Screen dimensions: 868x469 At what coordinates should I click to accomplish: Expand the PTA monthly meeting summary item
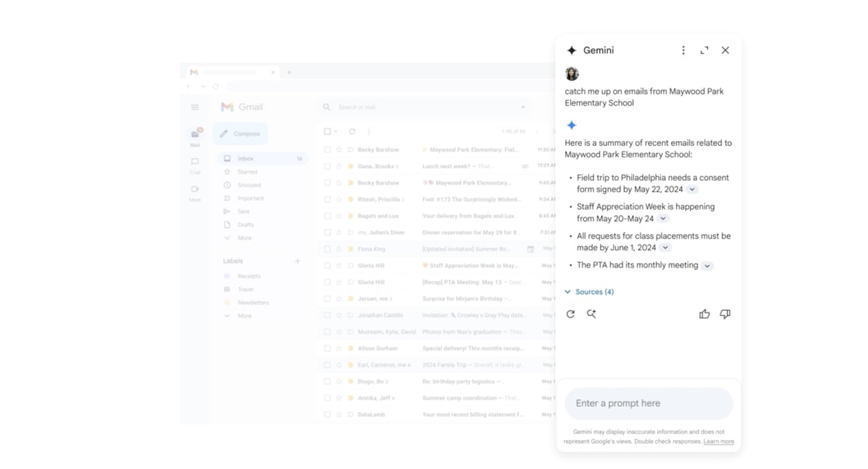click(x=707, y=266)
